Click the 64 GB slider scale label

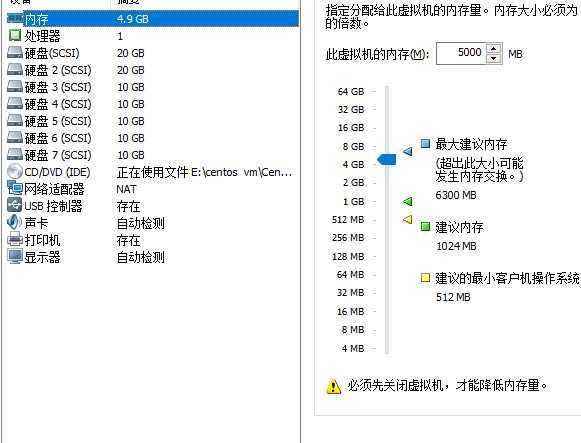(x=351, y=91)
